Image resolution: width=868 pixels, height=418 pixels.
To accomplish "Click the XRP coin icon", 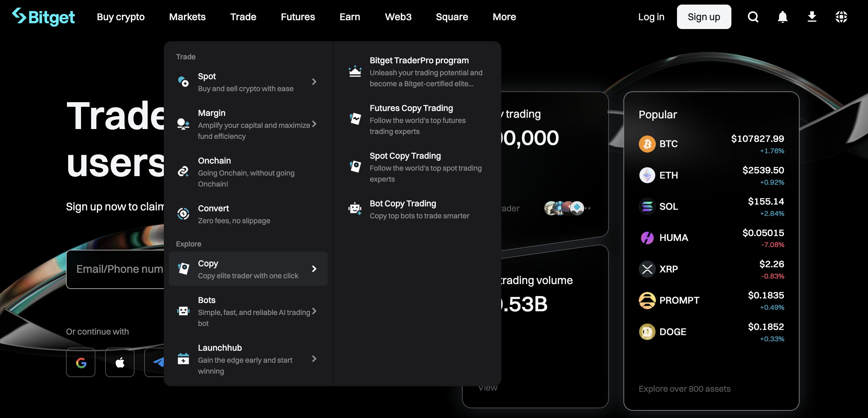I will 647,269.
